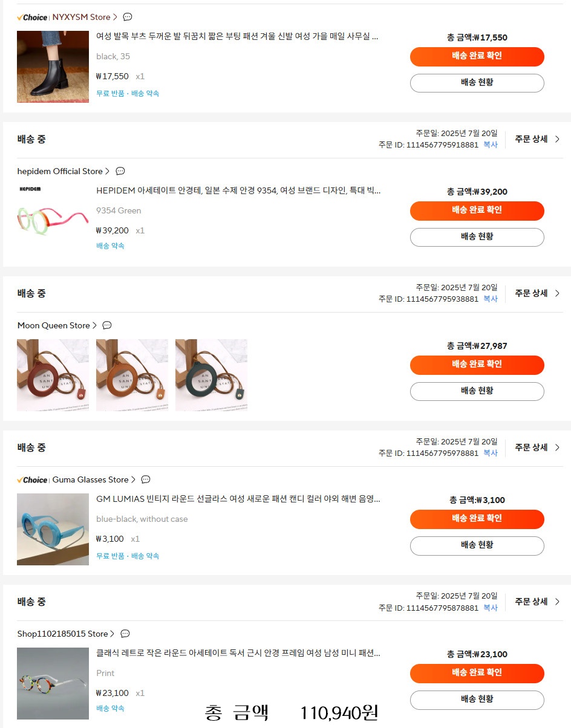Open chat with NYXYSM Store
The height and width of the screenshot is (728, 571).
pos(128,17)
